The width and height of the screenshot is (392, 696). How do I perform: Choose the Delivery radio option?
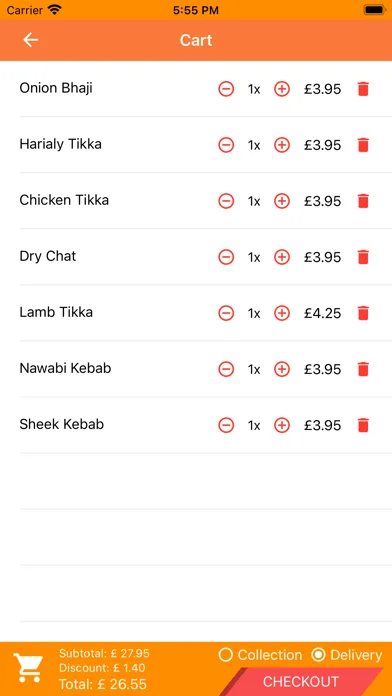click(346, 655)
